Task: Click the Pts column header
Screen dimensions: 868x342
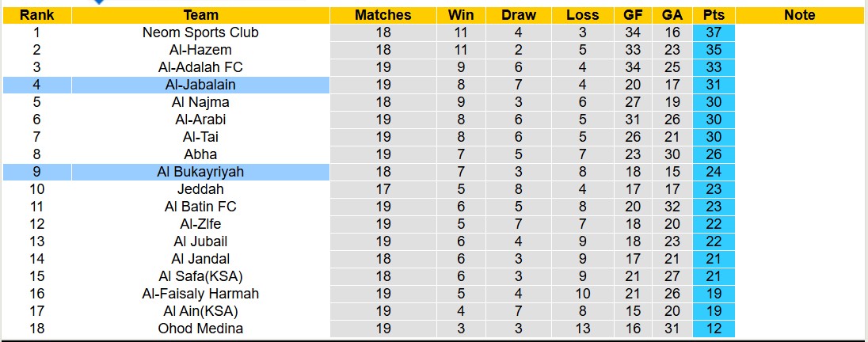Action: [x=714, y=15]
